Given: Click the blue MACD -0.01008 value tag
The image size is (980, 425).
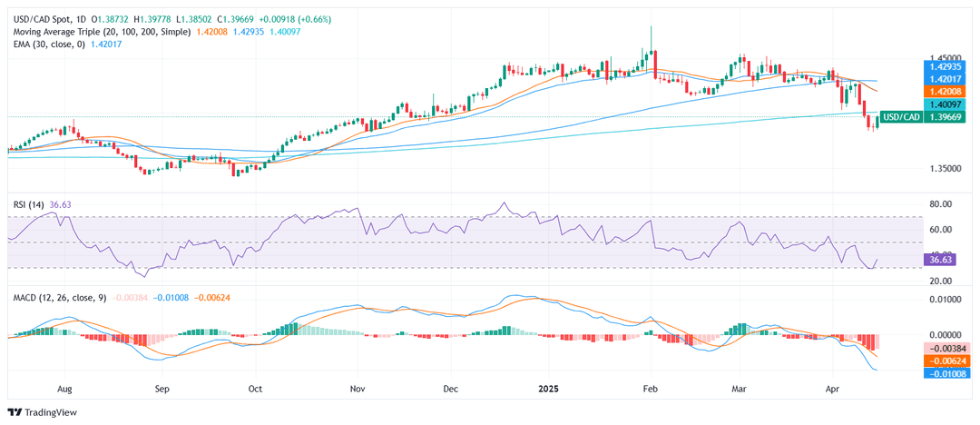Looking at the screenshot, I should pyautogui.click(x=946, y=373).
